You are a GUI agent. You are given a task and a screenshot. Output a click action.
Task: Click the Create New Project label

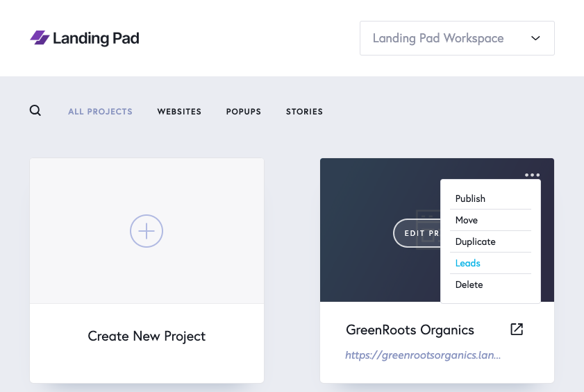(x=147, y=336)
